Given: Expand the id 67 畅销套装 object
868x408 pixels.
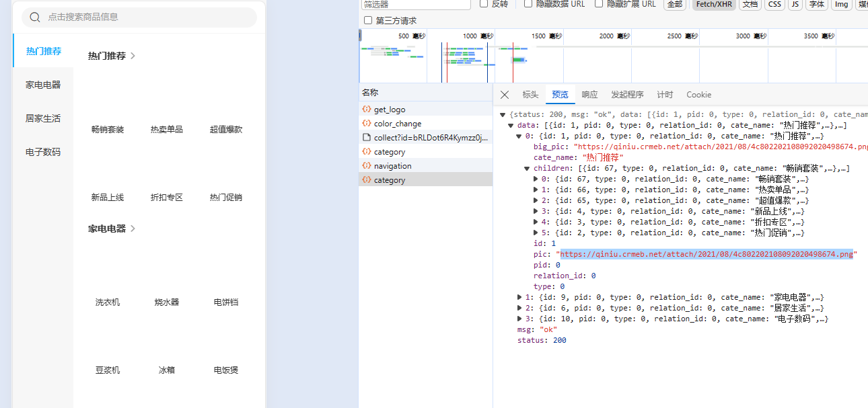Looking at the screenshot, I should coord(536,179).
